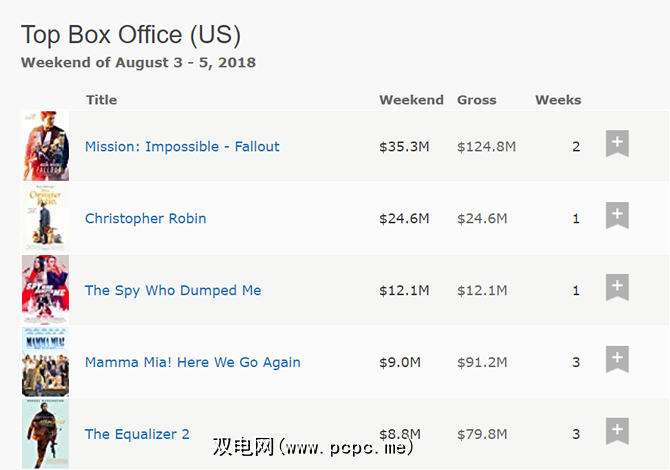
Task: Open The Equalizer 2 title link
Action: (137, 435)
